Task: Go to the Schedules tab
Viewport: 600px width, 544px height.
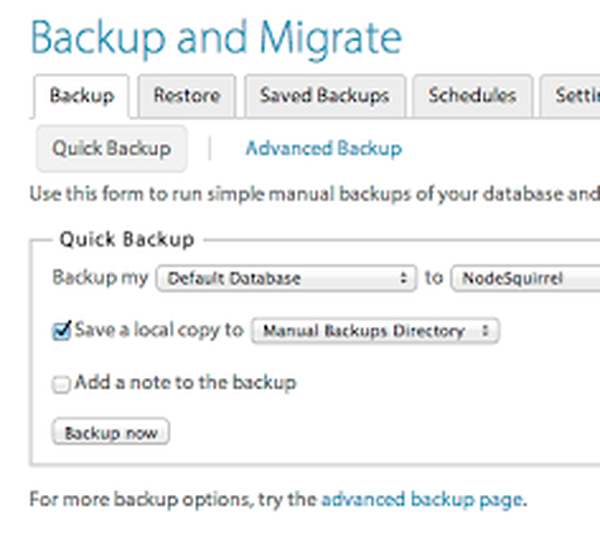Action: (x=472, y=96)
